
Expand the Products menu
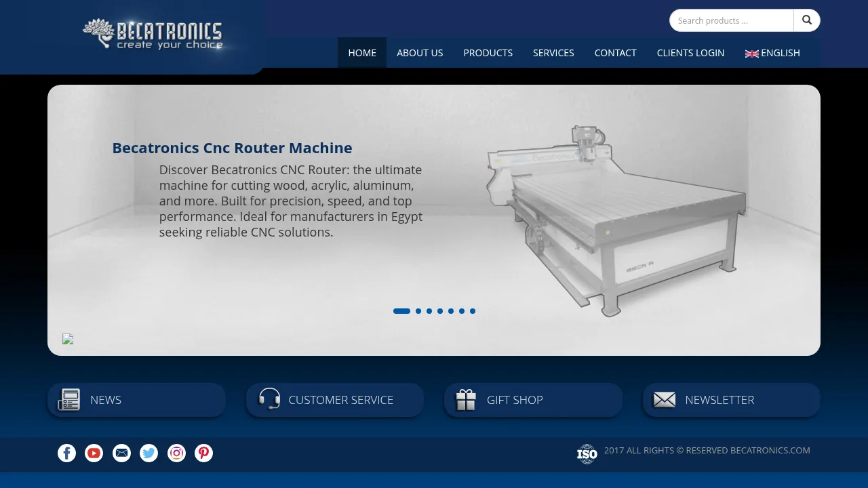point(488,53)
